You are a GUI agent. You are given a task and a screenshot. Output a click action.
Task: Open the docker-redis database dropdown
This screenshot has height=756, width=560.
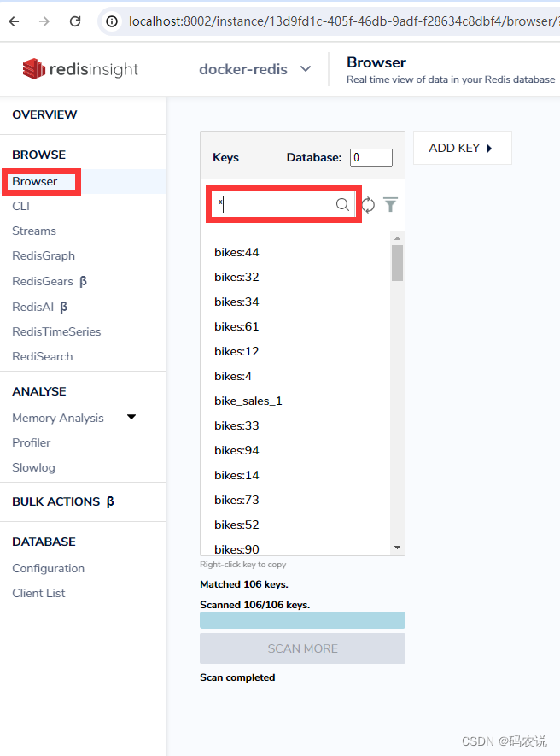click(x=255, y=69)
